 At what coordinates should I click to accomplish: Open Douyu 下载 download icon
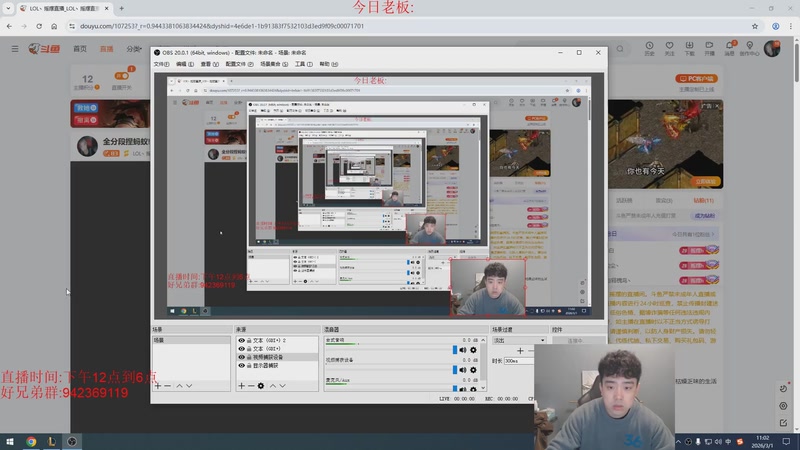[x=689, y=48]
